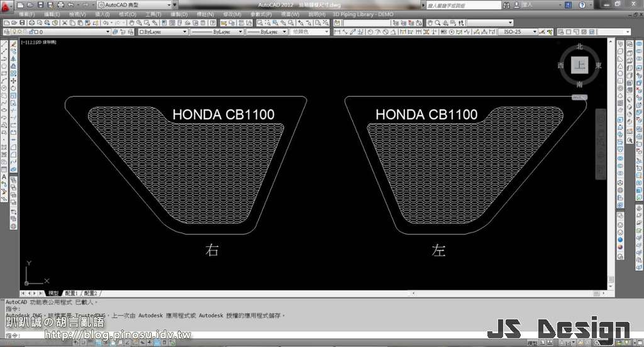Select the Line draw tool

[4, 43]
